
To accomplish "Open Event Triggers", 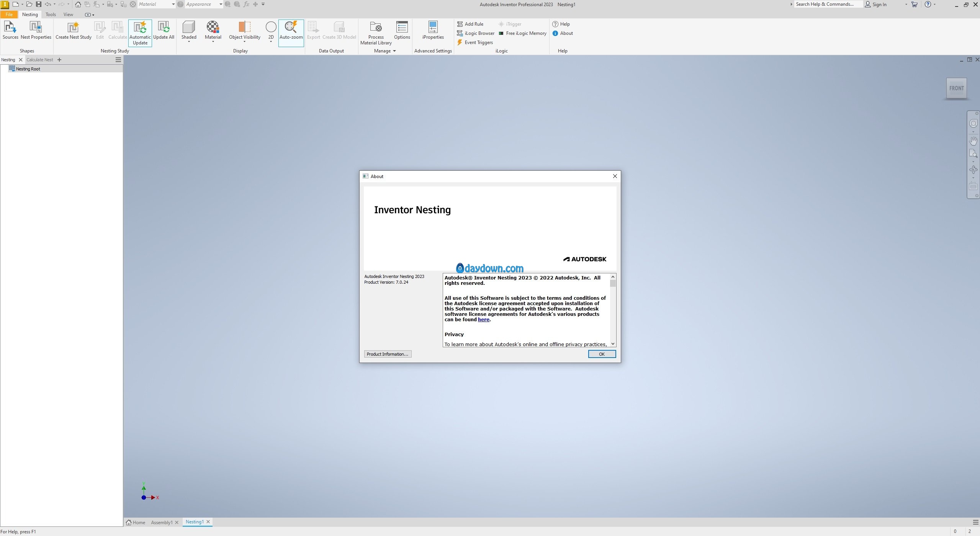I will 475,42.
